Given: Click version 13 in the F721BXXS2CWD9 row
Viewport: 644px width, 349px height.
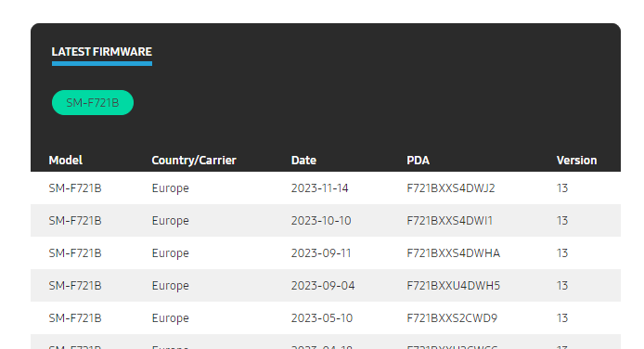Looking at the screenshot, I should click(562, 317).
